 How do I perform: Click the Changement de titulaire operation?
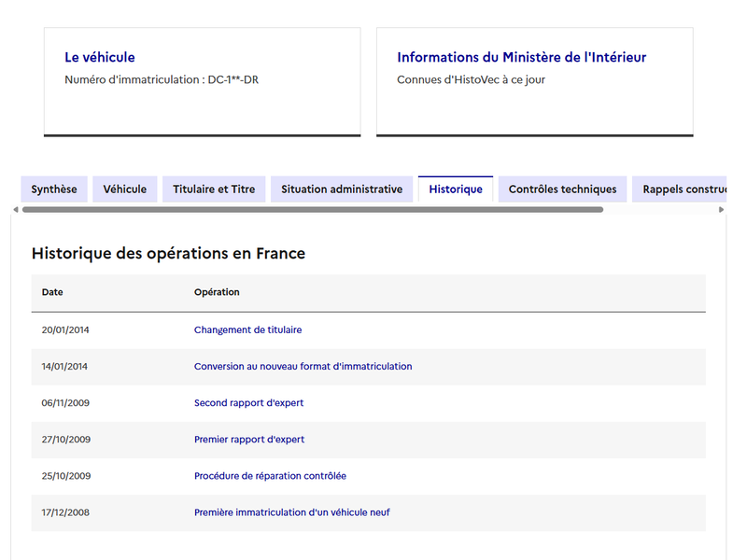pyautogui.click(x=247, y=330)
